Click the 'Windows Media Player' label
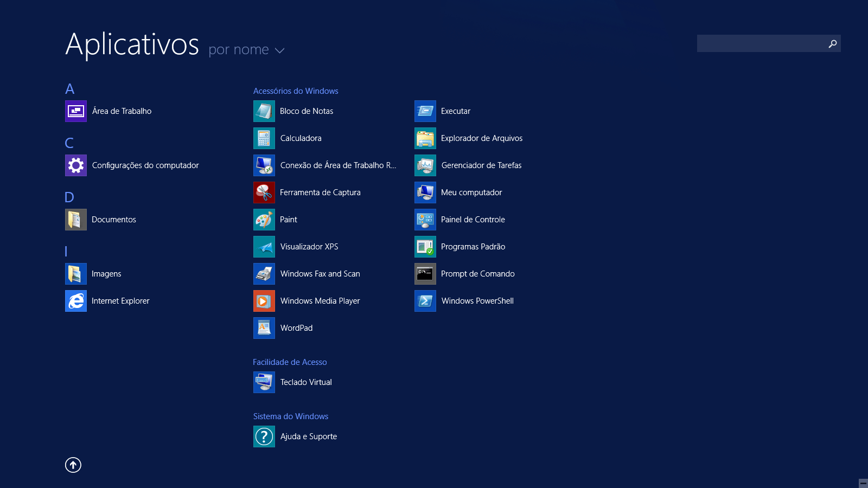The height and width of the screenshot is (488, 868). pyautogui.click(x=320, y=301)
